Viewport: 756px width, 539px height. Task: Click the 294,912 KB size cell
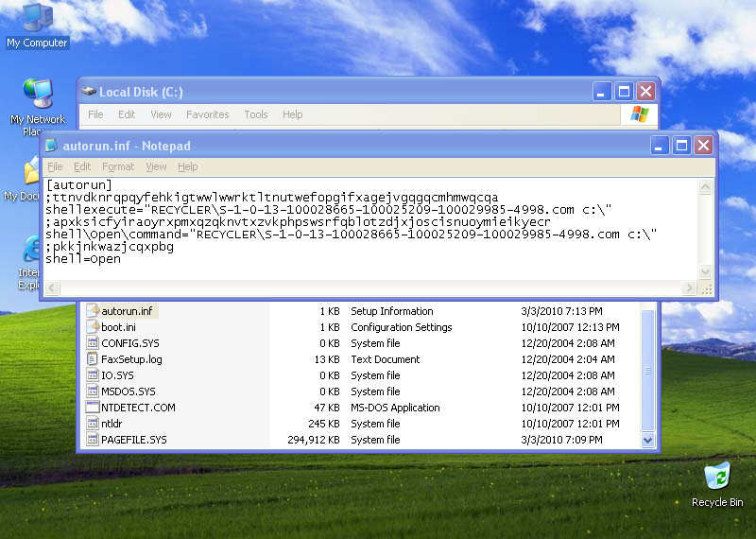pos(314,440)
